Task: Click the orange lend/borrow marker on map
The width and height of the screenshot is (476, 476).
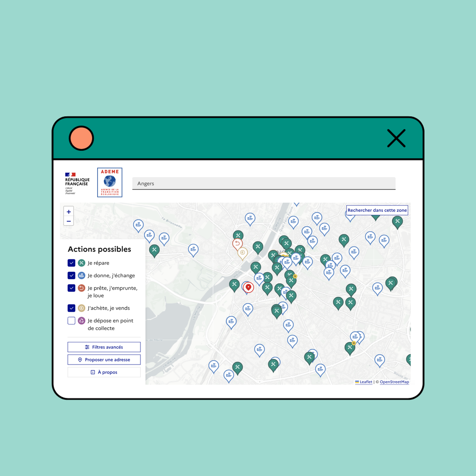Action: [237, 244]
